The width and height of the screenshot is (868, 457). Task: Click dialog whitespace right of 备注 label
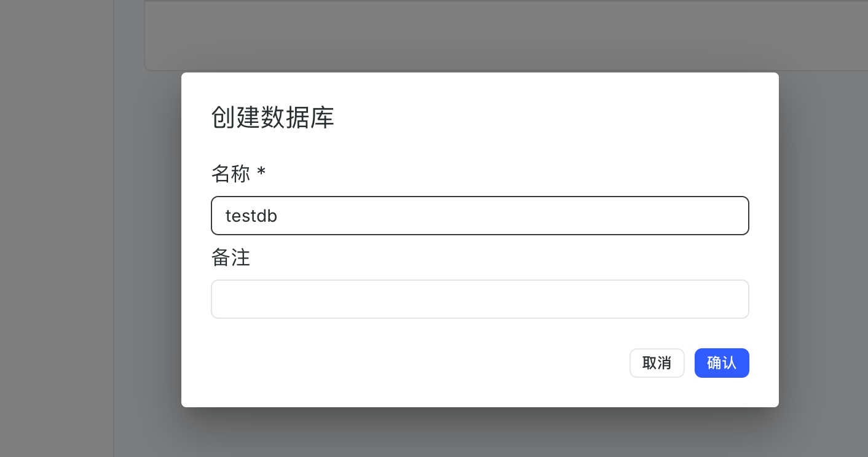[492, 258]
